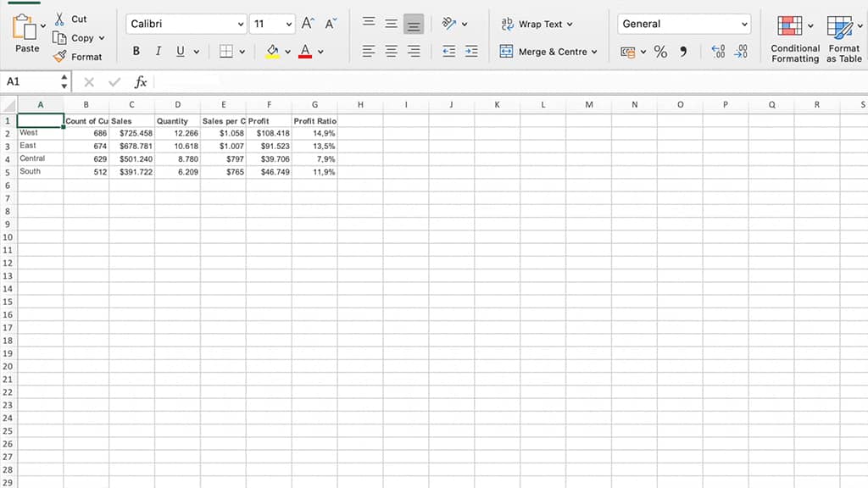The image size is (868, 488).
Task: Click the Paste button
Action: 27,33
